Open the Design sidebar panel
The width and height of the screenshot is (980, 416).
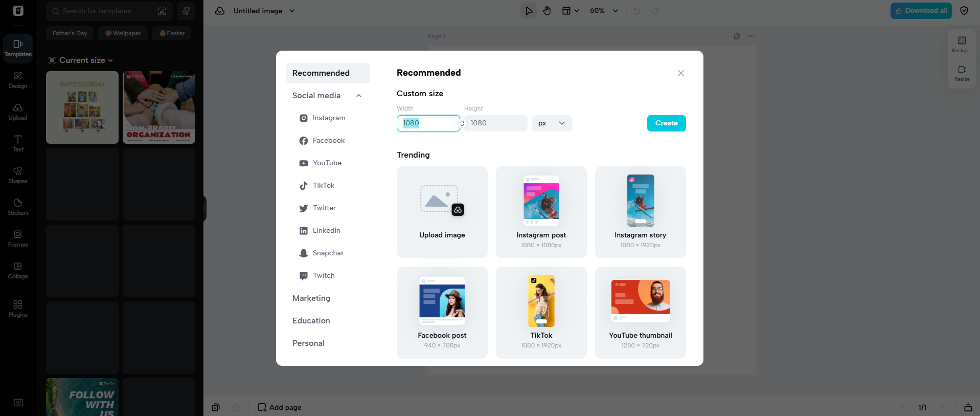[x=18, y=80]
